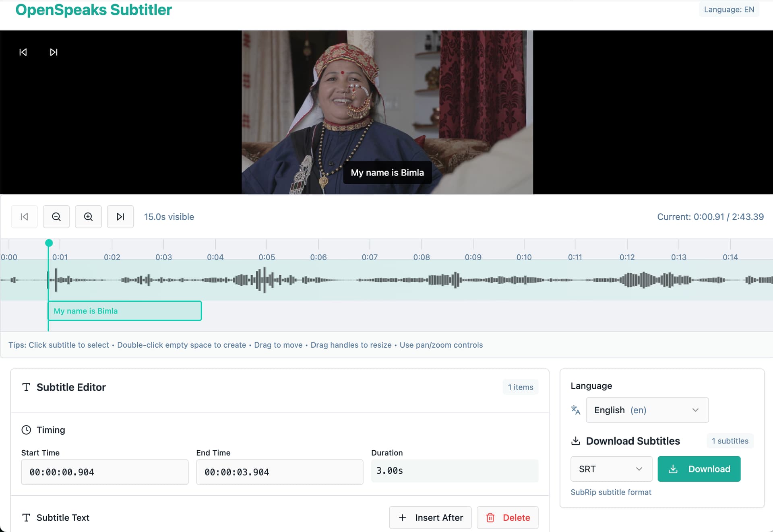Zoom out the timeline view
The height and width of the screenshot is (532, 773).
[x=56, y=217]
